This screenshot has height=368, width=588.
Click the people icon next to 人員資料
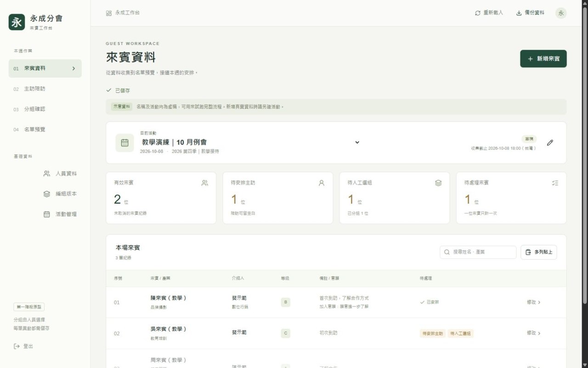[x=47, y=173]
